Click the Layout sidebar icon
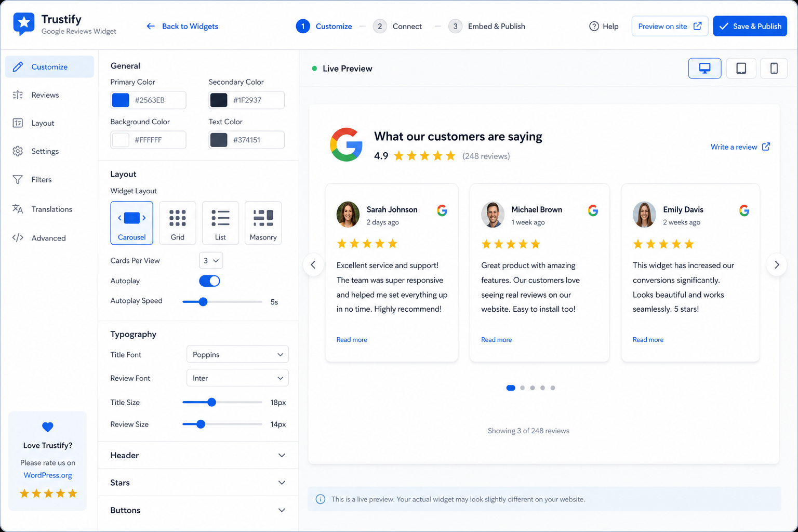 tap(18, 123)
